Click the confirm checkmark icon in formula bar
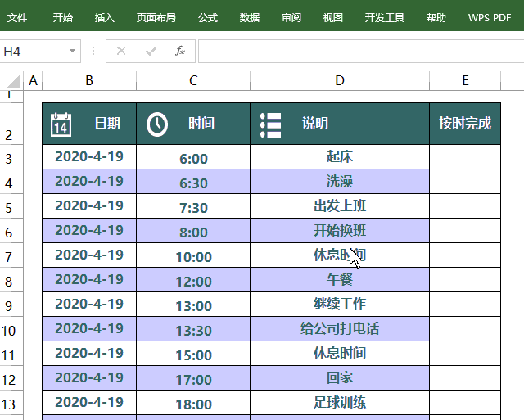The height and width of the screenshot is (420, 524). pos(151,51)
